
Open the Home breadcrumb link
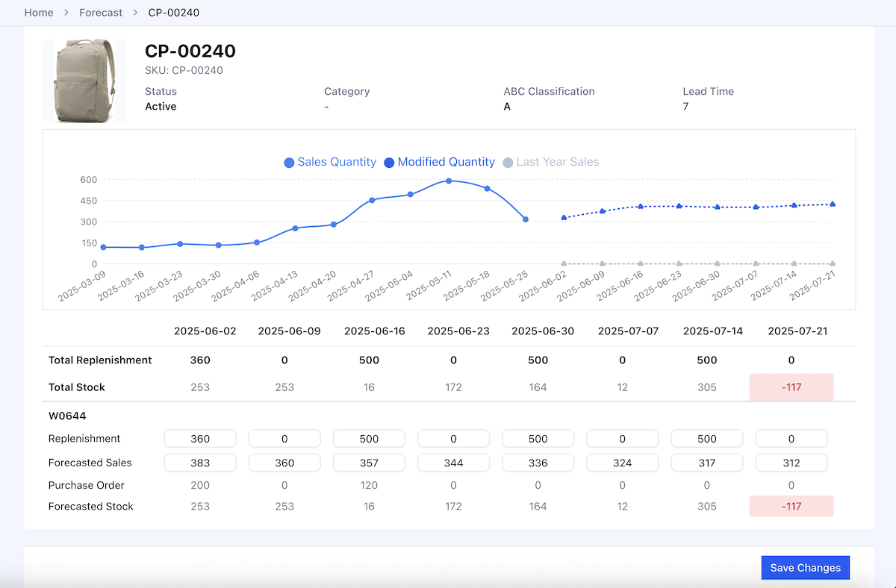click(x=39, y=13)
